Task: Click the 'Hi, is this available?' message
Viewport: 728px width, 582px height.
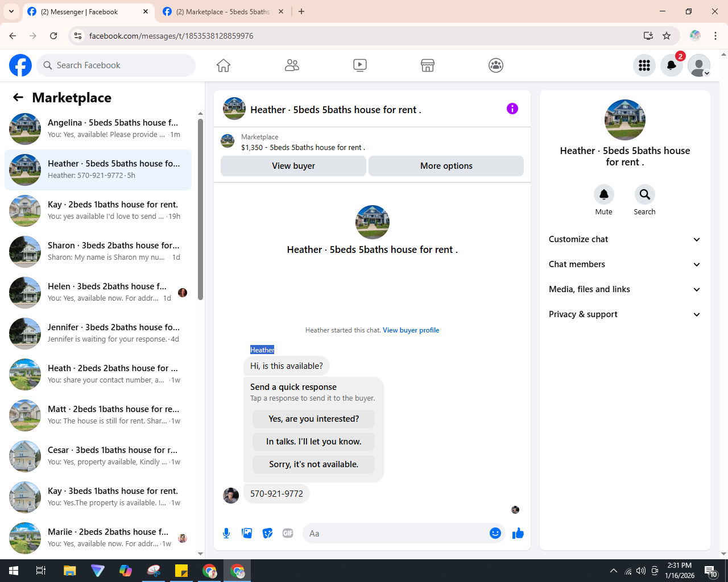Action: pos(287,366)
